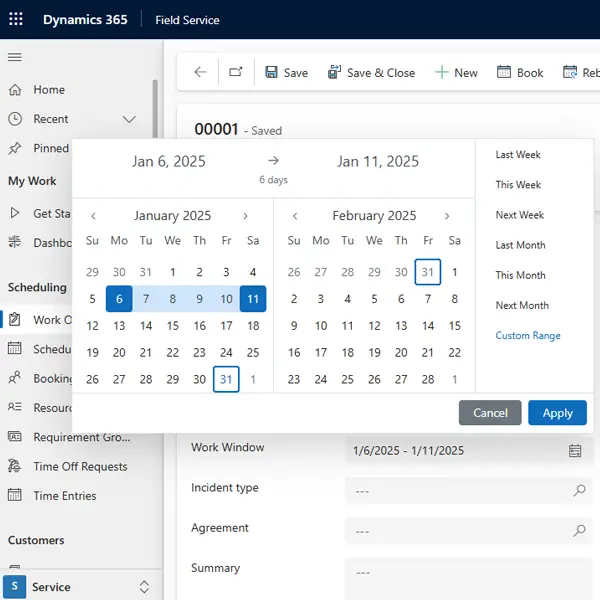Click the Bookings people icon

(x=15, y=378)
